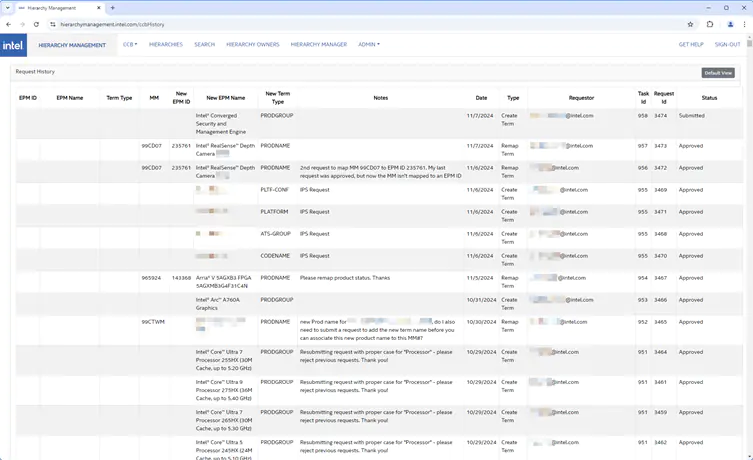
Task: Bookmark this page with the star icon
Action: pyautogui.click(x=690, y=24)
